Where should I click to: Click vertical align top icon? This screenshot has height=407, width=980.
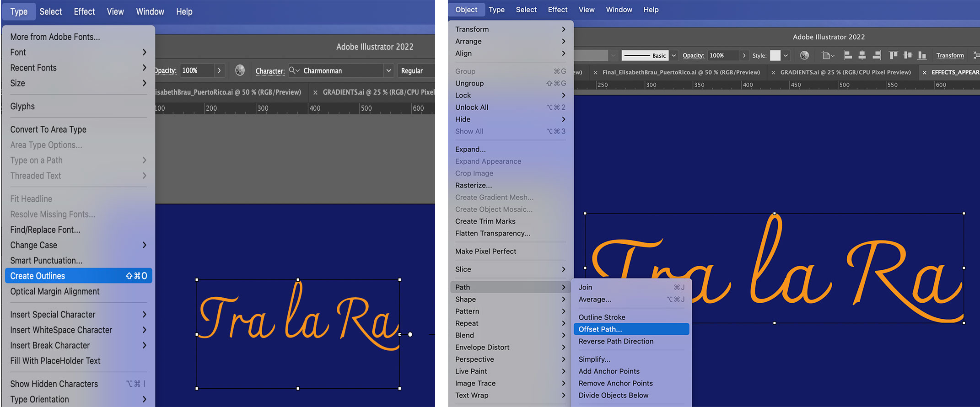893,55
